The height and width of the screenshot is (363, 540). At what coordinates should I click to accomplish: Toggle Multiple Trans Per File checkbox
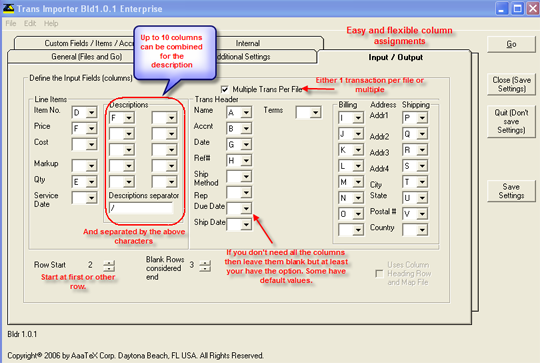click(x=225, y=90)
